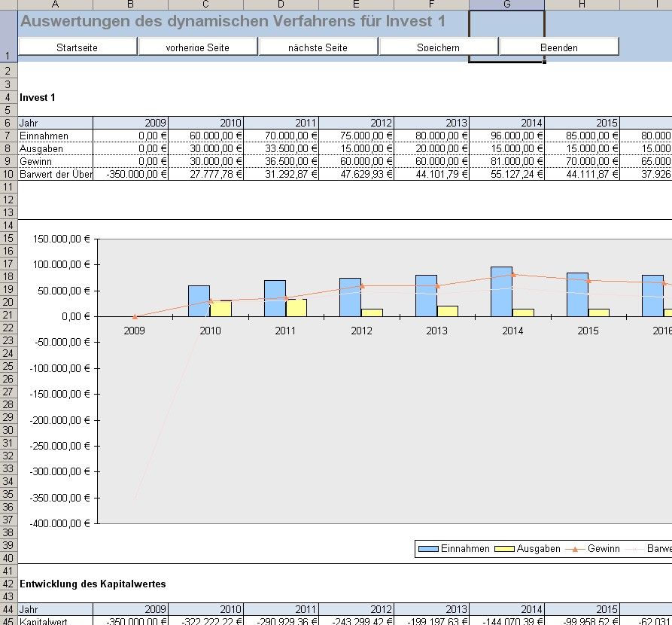Select column A header
The height and width of the screenshot is (625, 672).
point(55,5)
